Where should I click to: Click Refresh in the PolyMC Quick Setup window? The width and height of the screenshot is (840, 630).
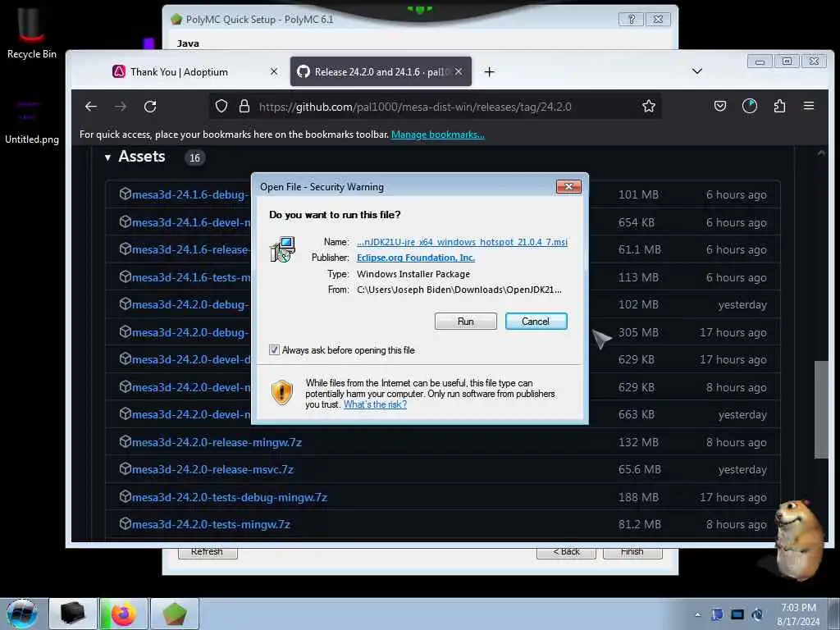[208, 552]
